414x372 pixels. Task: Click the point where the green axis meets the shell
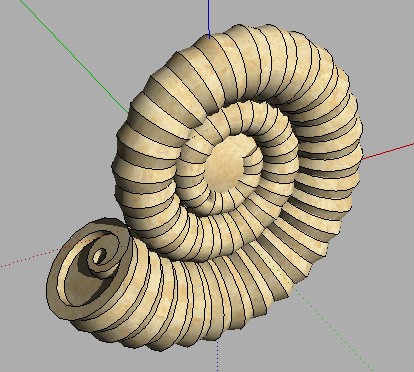129,113
